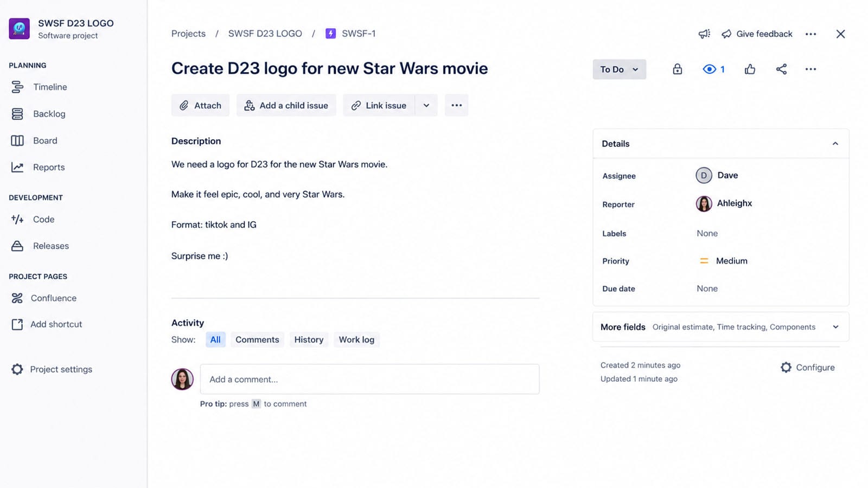
Task: Toggle the watch eye icon
Action: tap(709, 69)
